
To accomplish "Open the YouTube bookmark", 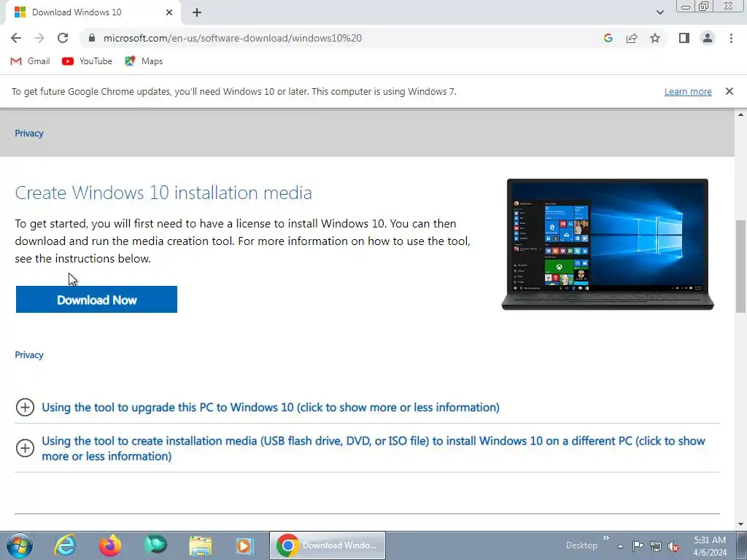I will pos(88,61).
